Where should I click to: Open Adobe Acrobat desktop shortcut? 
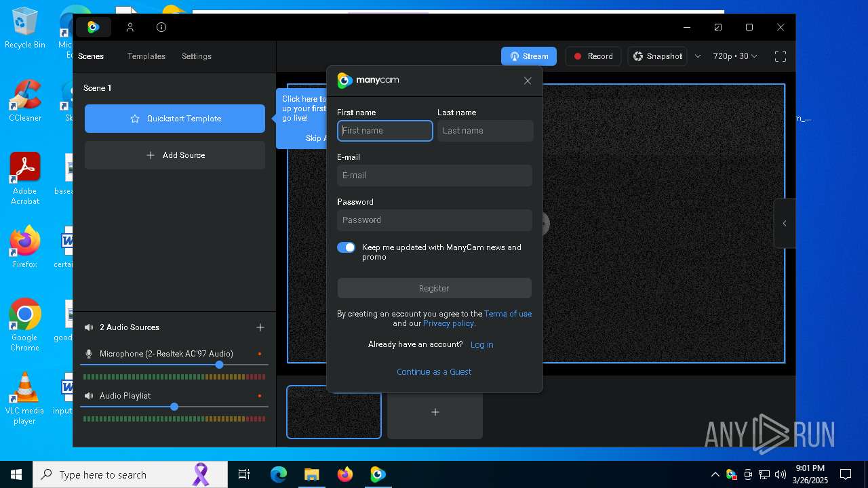24,179
